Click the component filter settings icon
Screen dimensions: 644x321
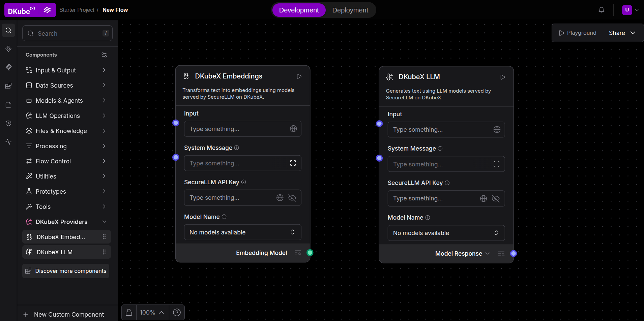pyautogui.click(x=104, y=55)
